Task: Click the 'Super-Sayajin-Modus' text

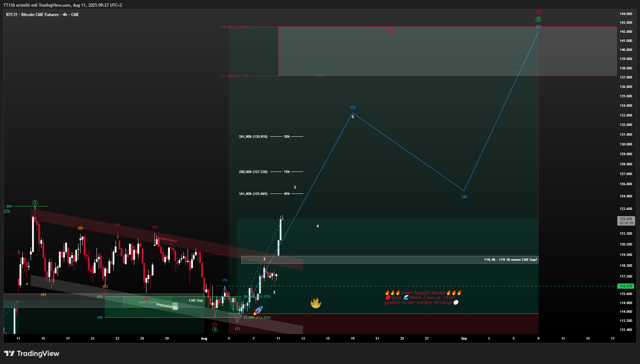Action: (x=423, y=293)
